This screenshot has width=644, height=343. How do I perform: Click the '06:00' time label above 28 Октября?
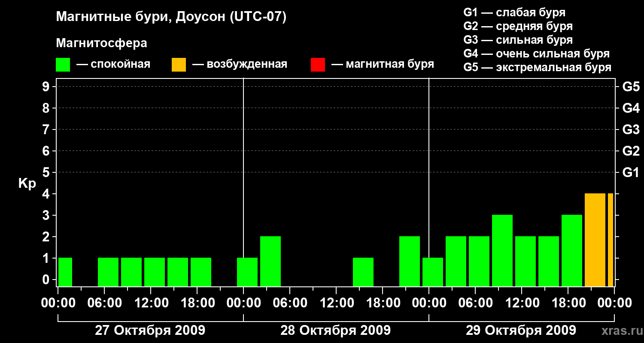coord(290,303)
